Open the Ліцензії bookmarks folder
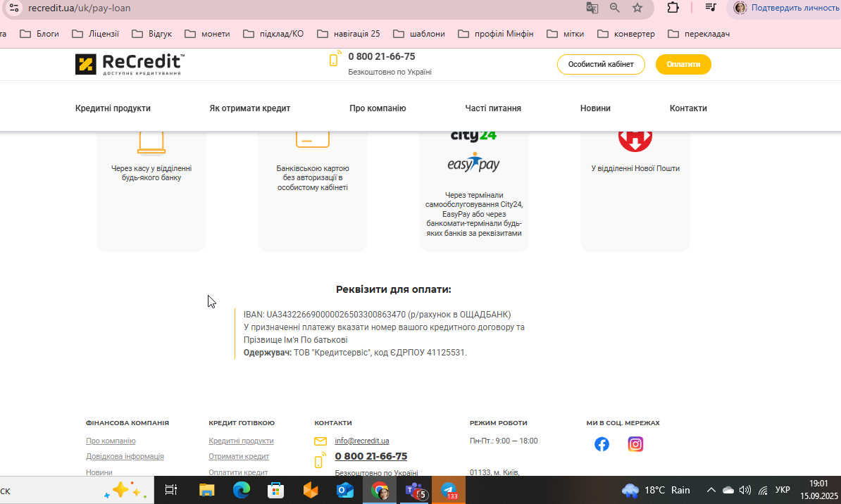The image size is (841, 504). pyautogui.click(x=96, y=34)
